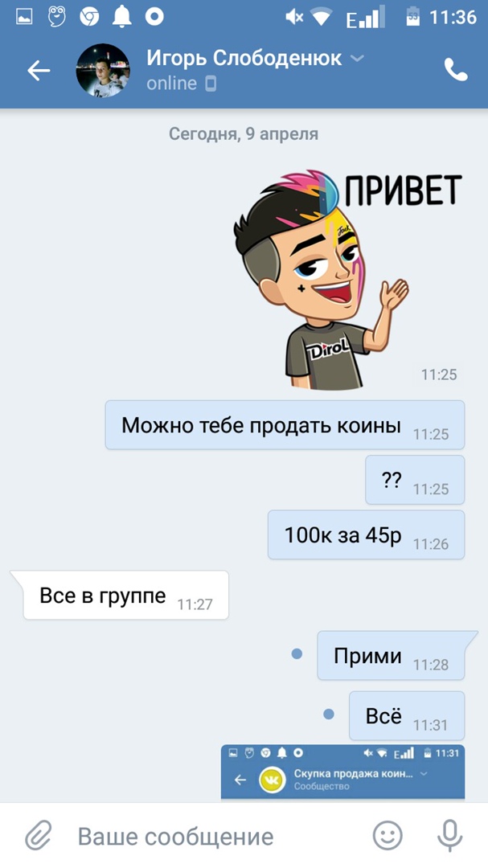Tap the microphone to record voice message
Viewport: 488px width, 868px height.
click(x=449, y=835)
